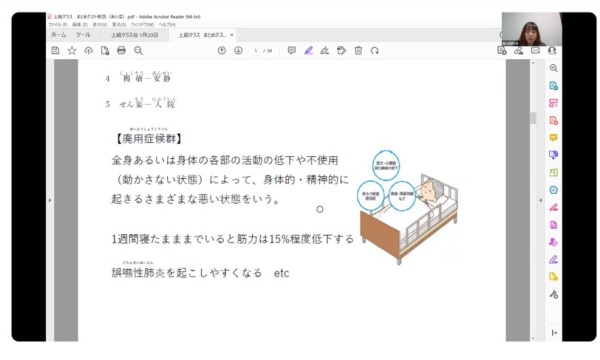This screenshot has height=360, width=600.
Task: Close the current document tab
Action: (232, 35)
